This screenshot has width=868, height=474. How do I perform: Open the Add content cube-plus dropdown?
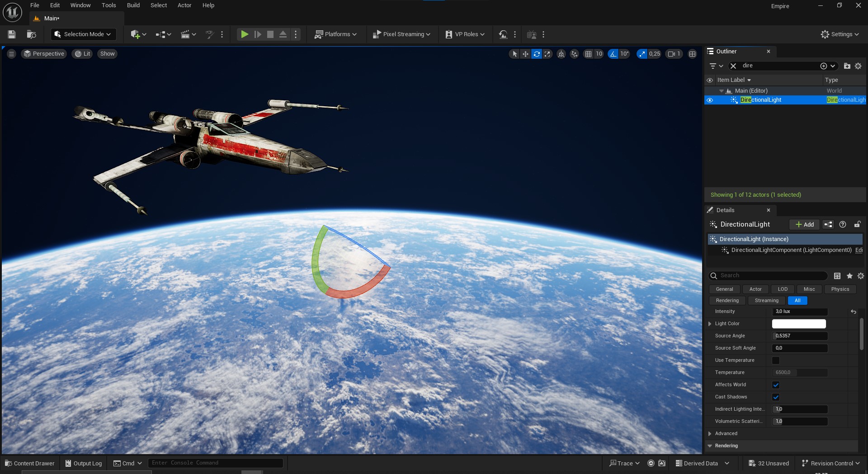pos(138,34)
